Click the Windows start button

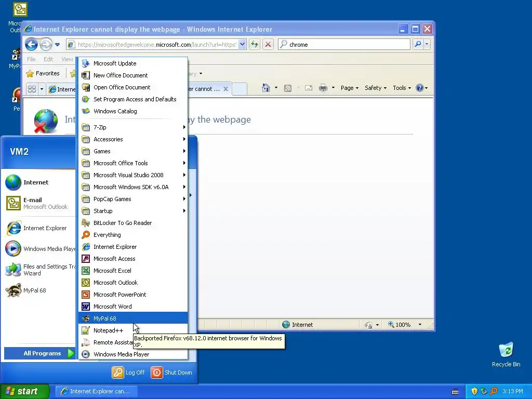point(25,391)
